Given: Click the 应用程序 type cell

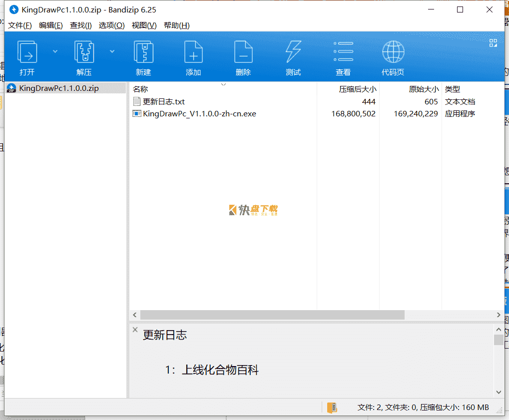Looking at the screenshot, I should [x=460, y=113].
